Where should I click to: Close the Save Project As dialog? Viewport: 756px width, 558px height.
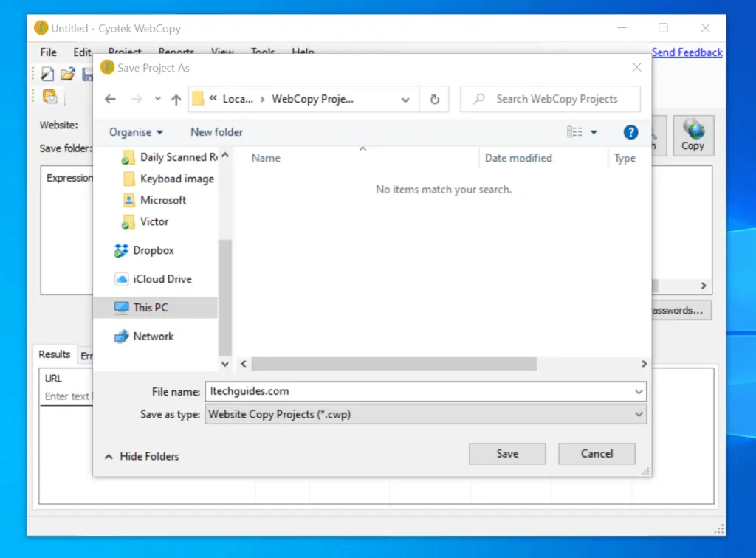(636, 67)
